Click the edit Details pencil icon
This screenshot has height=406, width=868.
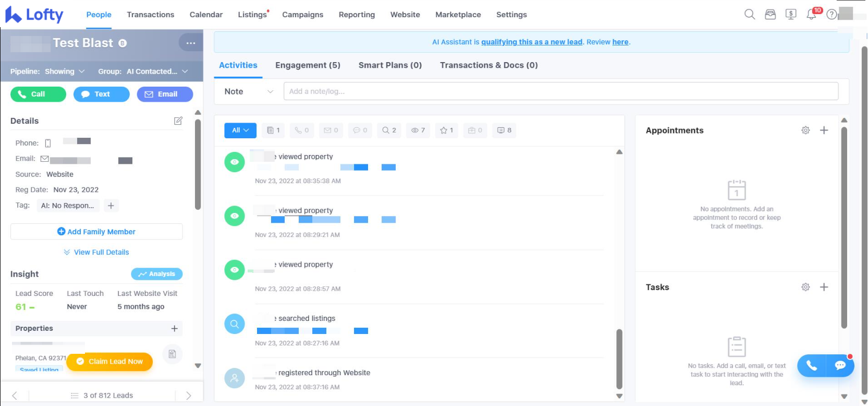[178, 121]
